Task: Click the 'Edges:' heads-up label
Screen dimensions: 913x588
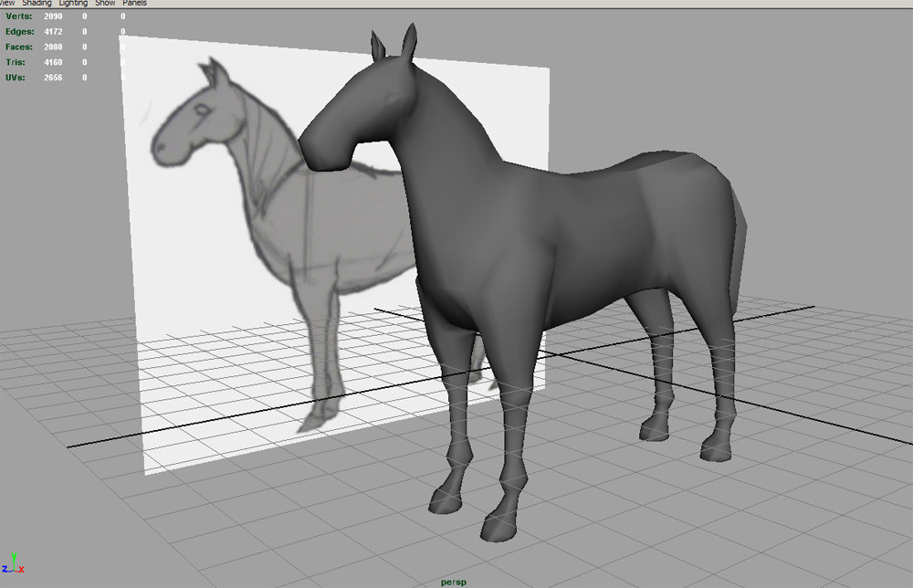Action: tap(20, 31)
